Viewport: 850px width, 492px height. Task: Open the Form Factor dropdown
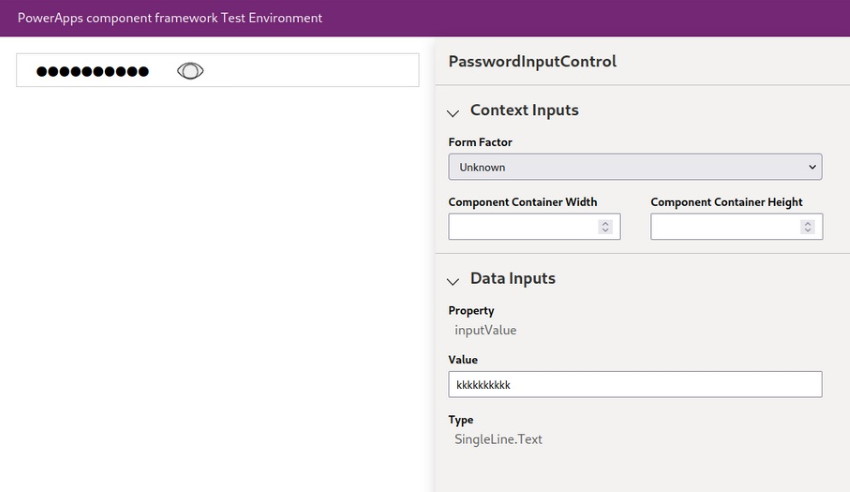tap(635, 167)
